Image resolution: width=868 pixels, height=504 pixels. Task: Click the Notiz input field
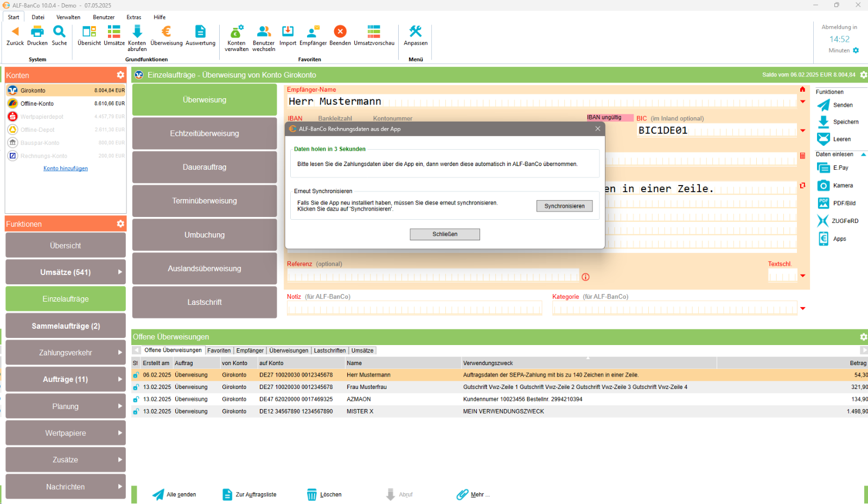414,309
